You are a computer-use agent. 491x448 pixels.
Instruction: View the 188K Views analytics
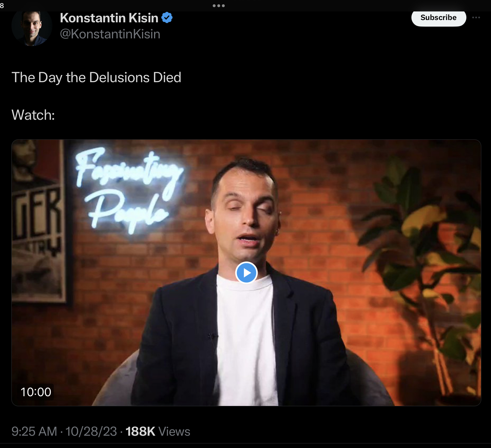point(158,431)
